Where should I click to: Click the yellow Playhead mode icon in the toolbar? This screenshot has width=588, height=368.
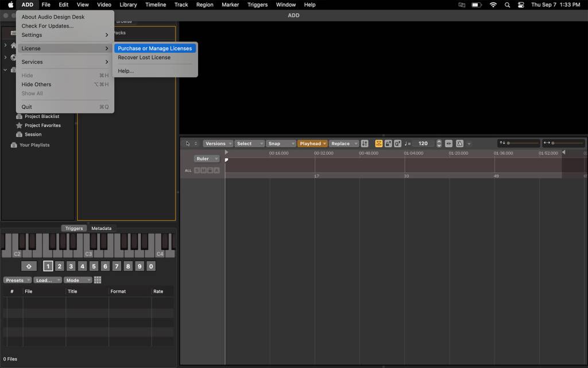(x=379, y=143)
